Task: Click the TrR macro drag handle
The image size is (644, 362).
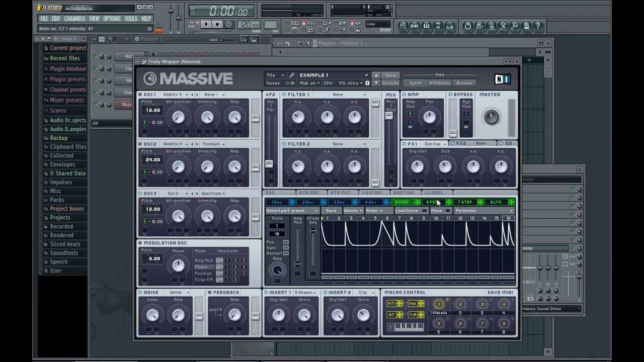Action: [x=421, y=315]
